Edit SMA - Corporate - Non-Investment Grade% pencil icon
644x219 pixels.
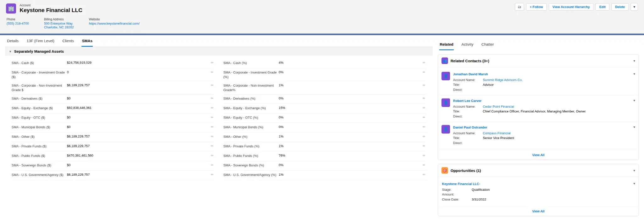(424, 85)
